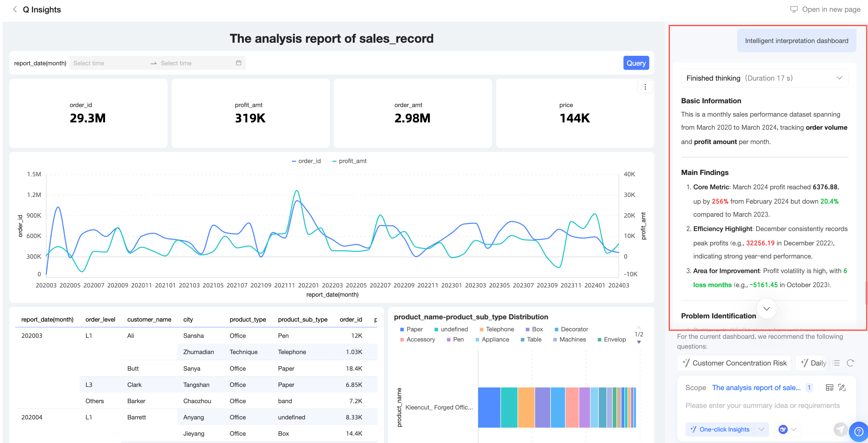
Task: Open the three-dot menu on price card
Action: click(x=645, y=87)
